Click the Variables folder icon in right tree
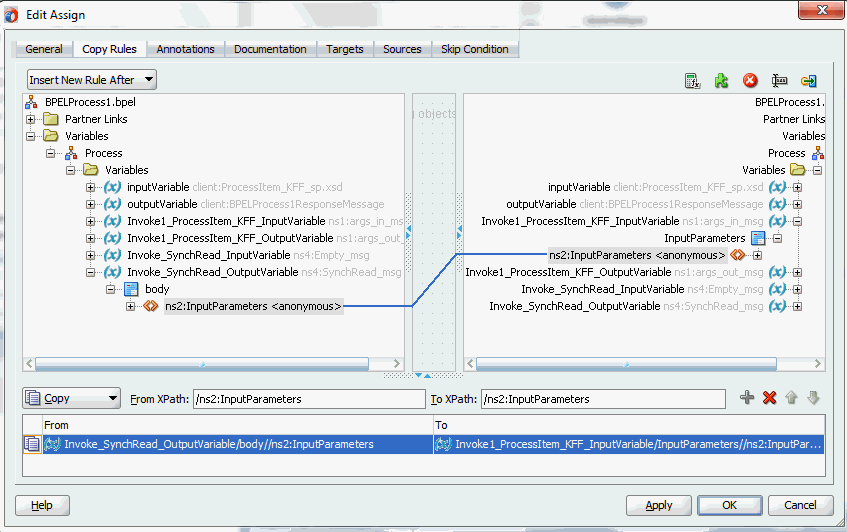 coord(797,170)
